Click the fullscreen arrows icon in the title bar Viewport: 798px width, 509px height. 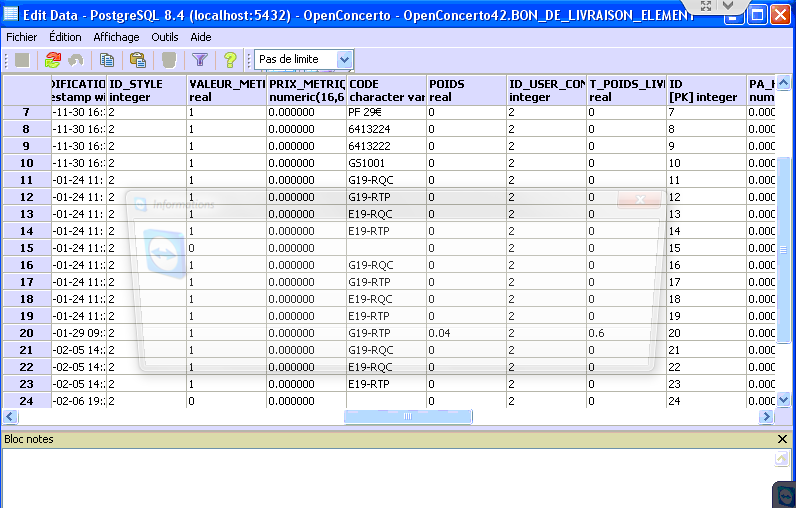tap(705, 6)
